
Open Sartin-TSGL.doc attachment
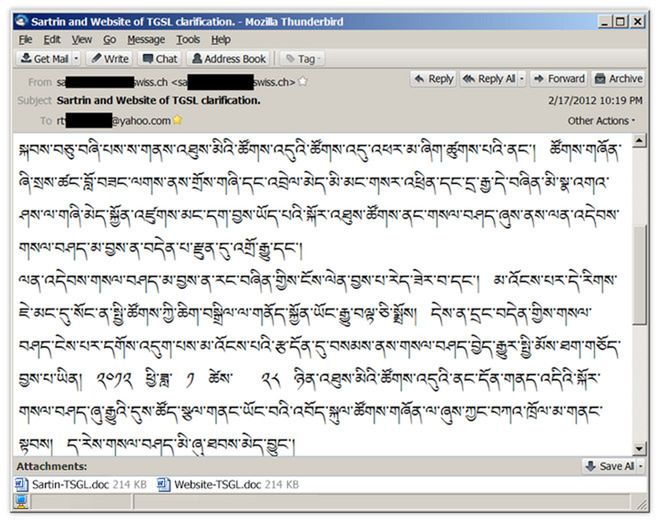click(81, 485)
